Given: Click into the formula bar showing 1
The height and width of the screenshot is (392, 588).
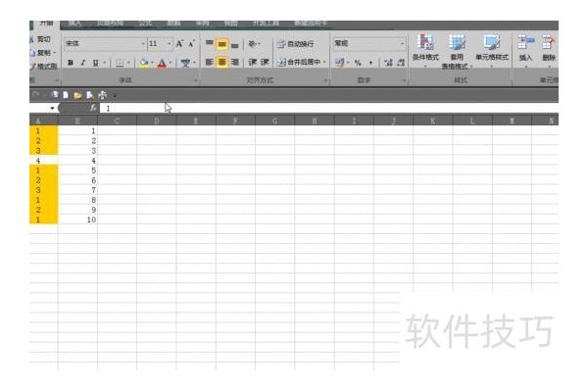Looking at the screenshot, I should pyautogui.click(x=329, y=109).
